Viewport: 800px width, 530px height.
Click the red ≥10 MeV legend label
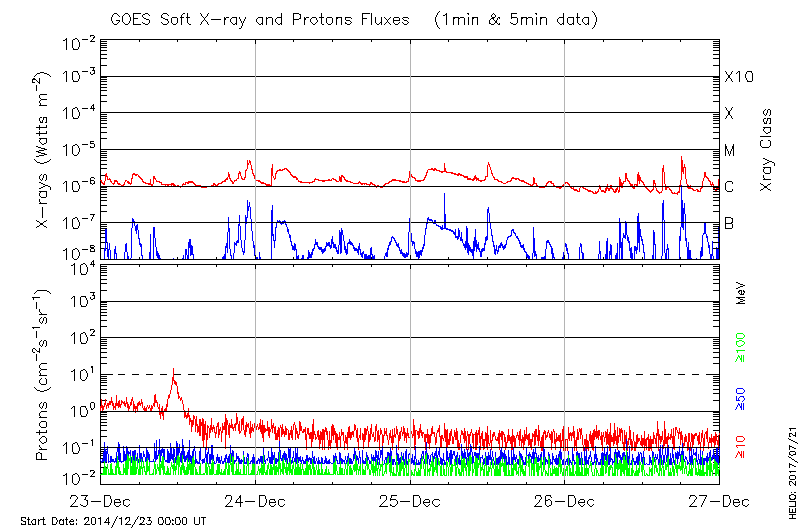pos(741,445)
